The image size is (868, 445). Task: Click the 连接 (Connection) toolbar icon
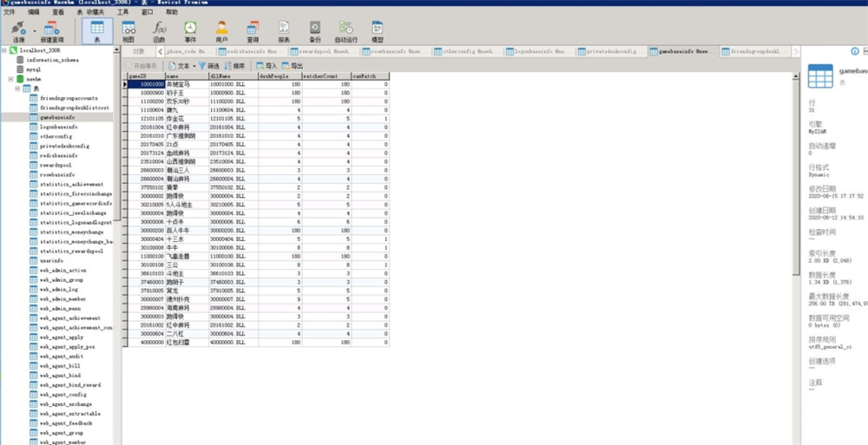click(17, 30)
